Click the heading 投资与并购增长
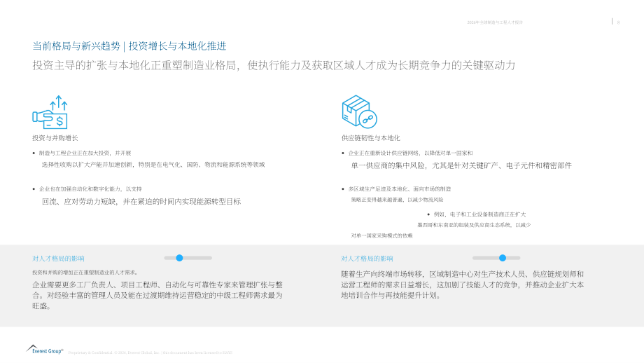The image size is (644, 363). [x=55, y=138]
